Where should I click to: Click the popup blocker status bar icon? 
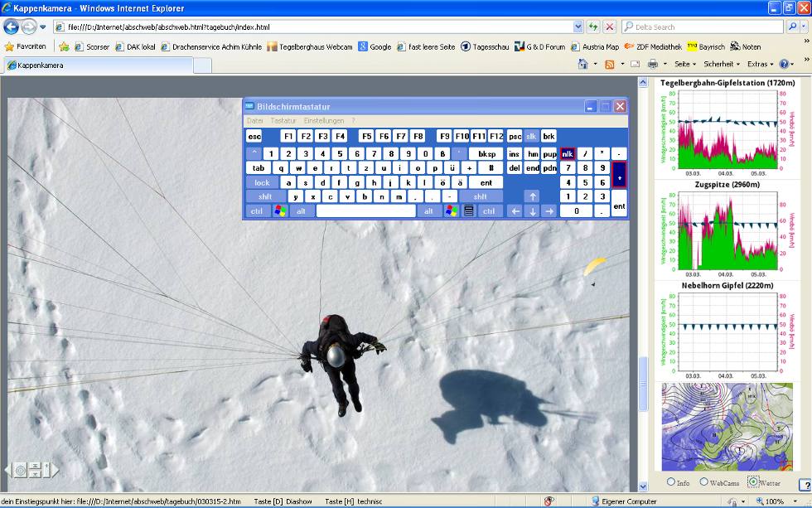tap(549, 501)
